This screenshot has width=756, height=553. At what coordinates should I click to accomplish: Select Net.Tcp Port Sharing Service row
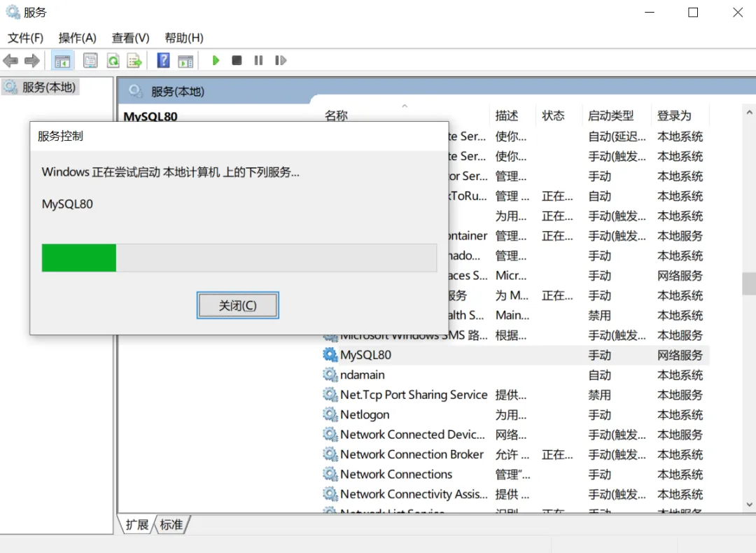(515, 395)
